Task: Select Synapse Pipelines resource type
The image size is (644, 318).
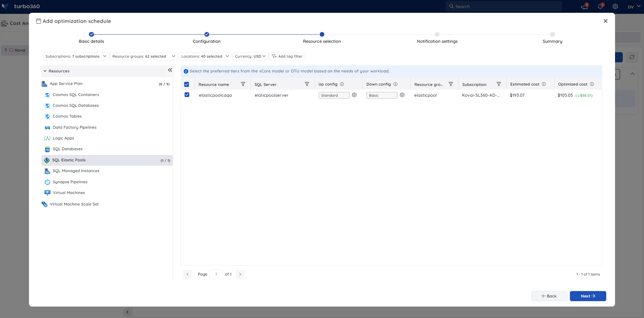Action: (107, 182)
